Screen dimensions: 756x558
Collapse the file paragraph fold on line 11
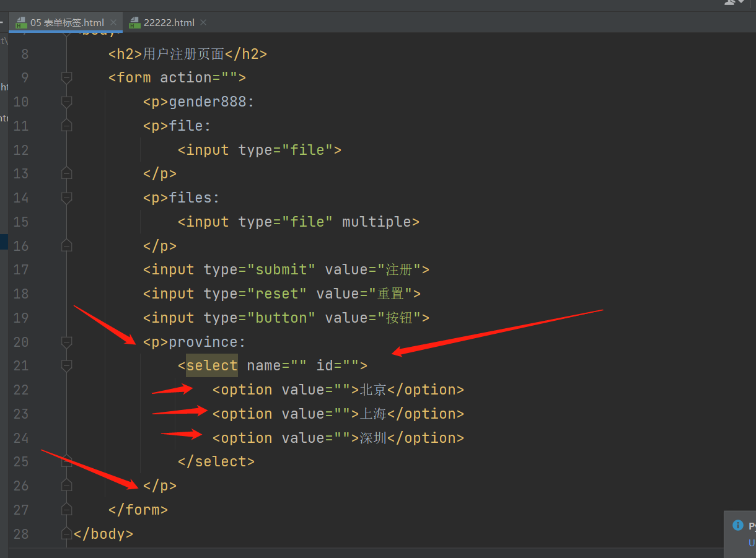point(66,126)
